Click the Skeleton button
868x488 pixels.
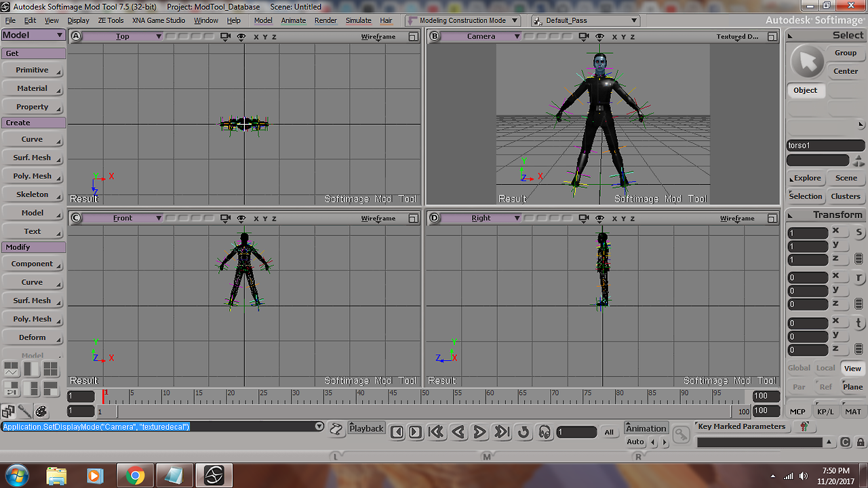pyautogui.click(x=33, y=195)
